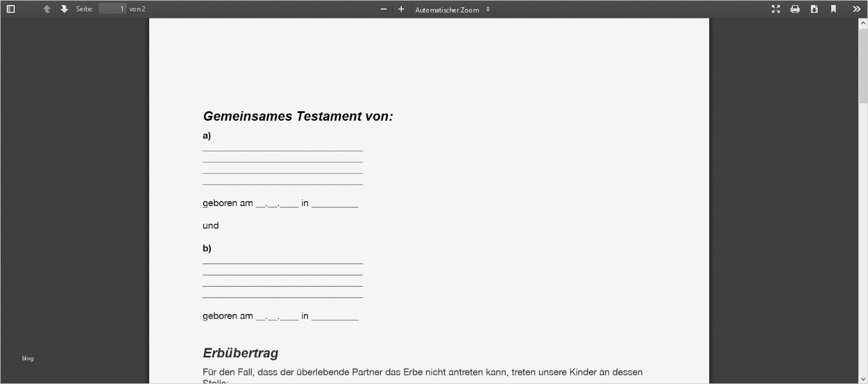Open the Automatischer Zoom dropdown
The image size is (868, 384).
pyautogui.click(x=451, y=9)
